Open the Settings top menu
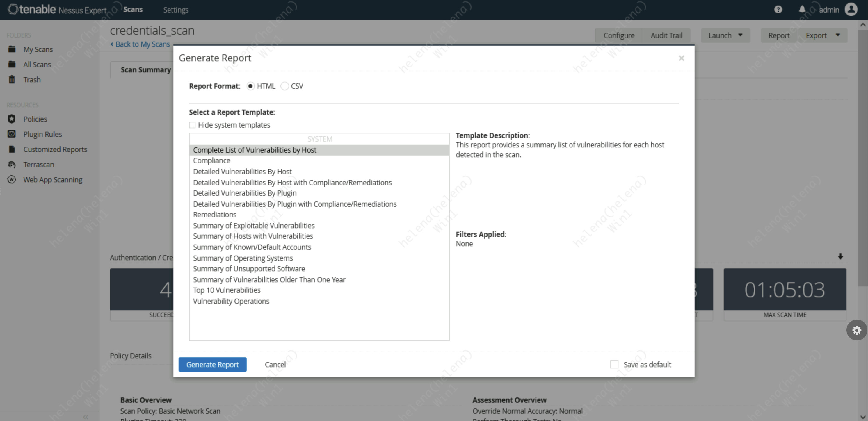The height and width of the screenshot is (421, 868). [176, 10]
